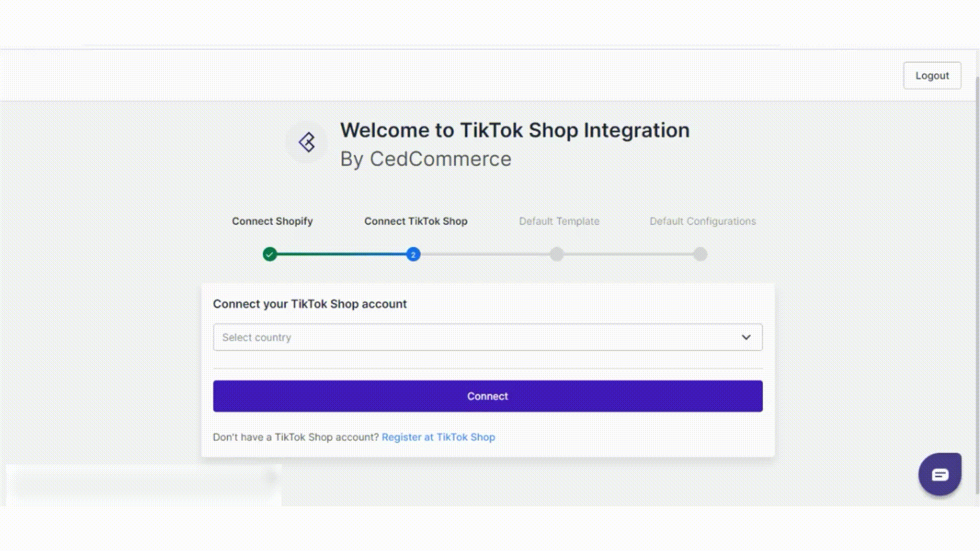Image resolution: width=980 pixels, height=551 pixels.
Task: Select the Default Template step label
Action: click(x=559, y=221)
